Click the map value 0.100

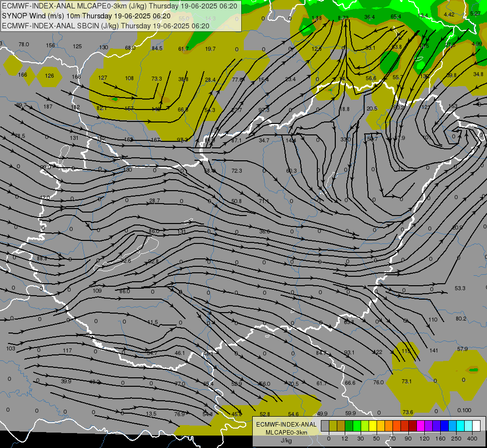pos(464,410)
